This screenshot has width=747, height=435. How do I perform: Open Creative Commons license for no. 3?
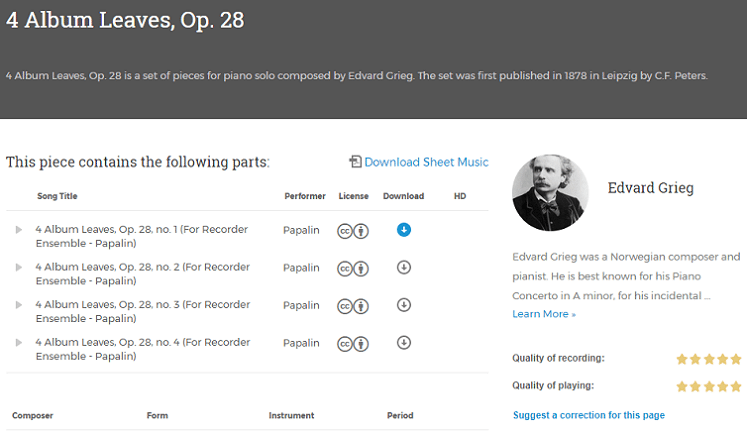[345, 306]
